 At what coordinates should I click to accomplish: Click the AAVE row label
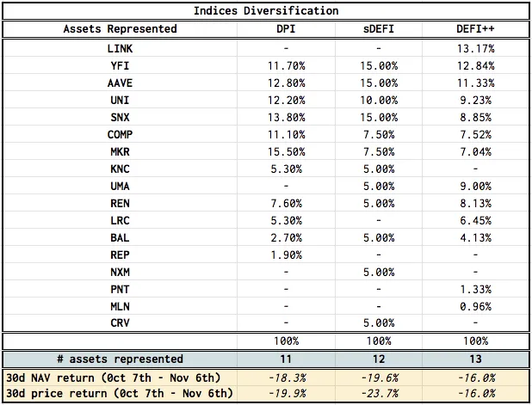pyautogui.click(x=120, y=83)
